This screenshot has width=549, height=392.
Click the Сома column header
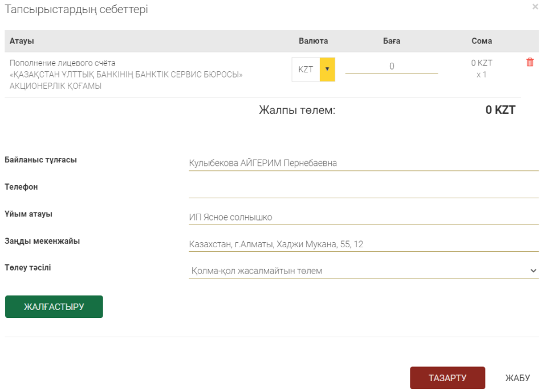click(481, 41)
